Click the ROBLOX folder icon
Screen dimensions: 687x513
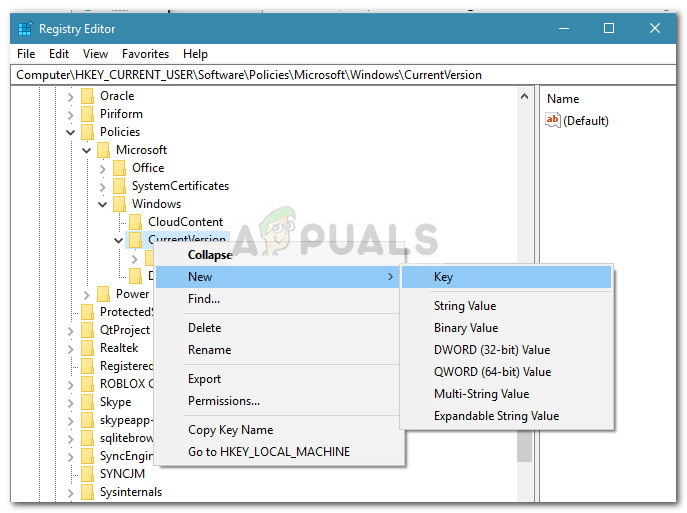(x=88, y=384)
